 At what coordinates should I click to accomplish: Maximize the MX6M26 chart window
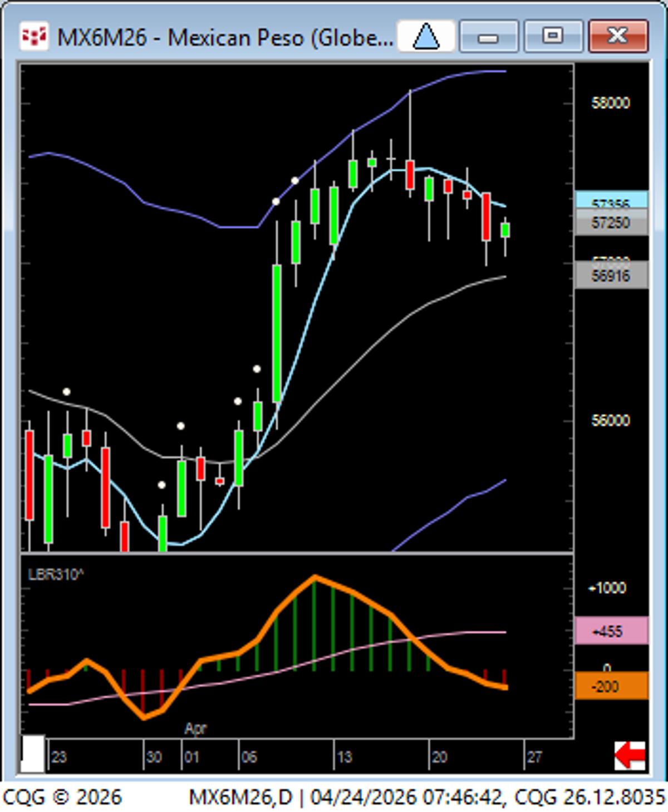(553, 37)
